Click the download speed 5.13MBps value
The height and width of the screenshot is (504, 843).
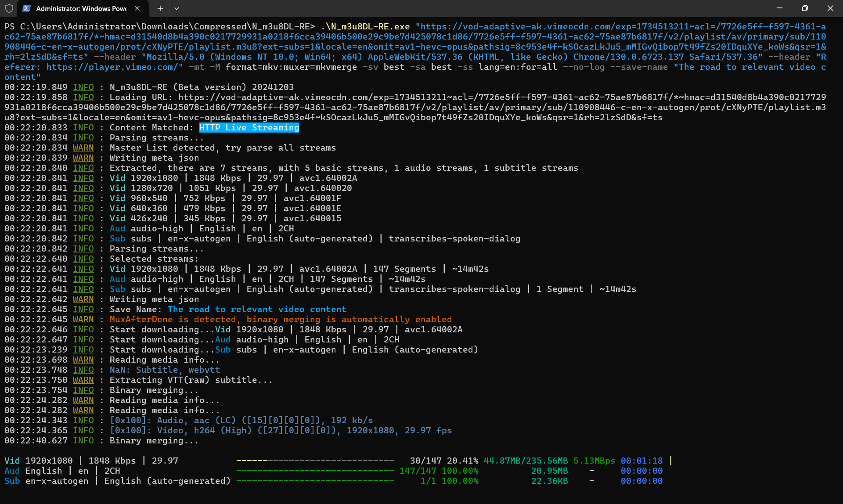click(x=594, y=461)
